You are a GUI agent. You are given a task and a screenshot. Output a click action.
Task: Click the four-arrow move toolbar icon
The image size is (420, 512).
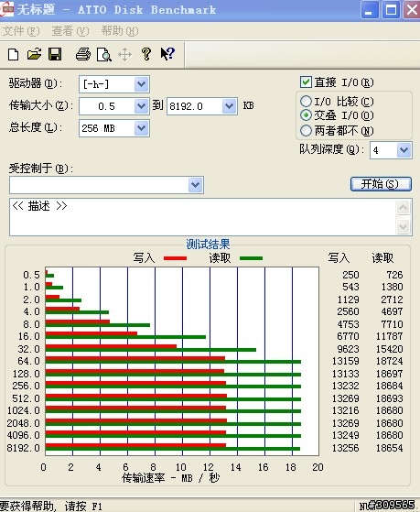125,55
